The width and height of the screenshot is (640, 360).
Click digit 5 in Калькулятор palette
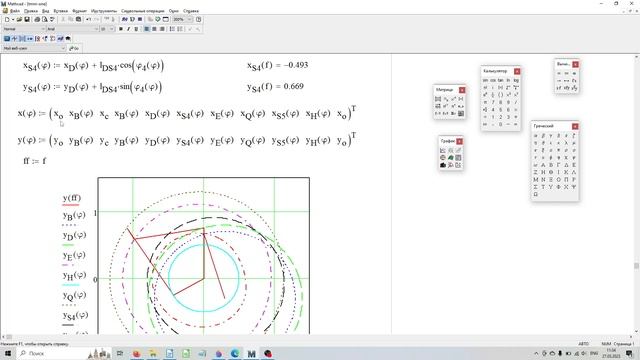pos(500,109)
